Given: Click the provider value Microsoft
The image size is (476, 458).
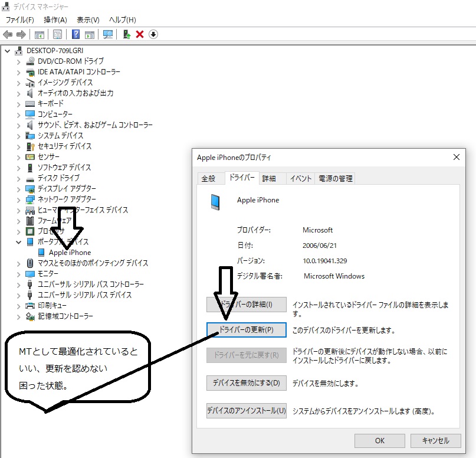Looking at the screenshot, I should coord(317,230).
